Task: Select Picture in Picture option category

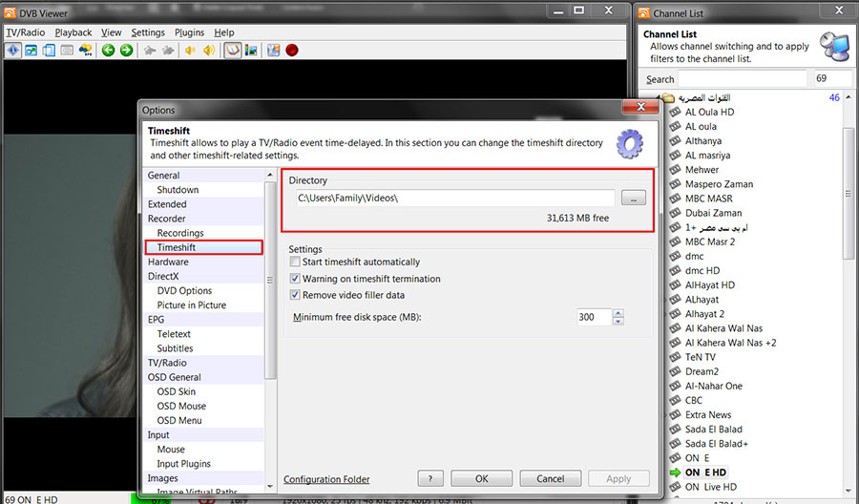Action: [x=192, y=305]
